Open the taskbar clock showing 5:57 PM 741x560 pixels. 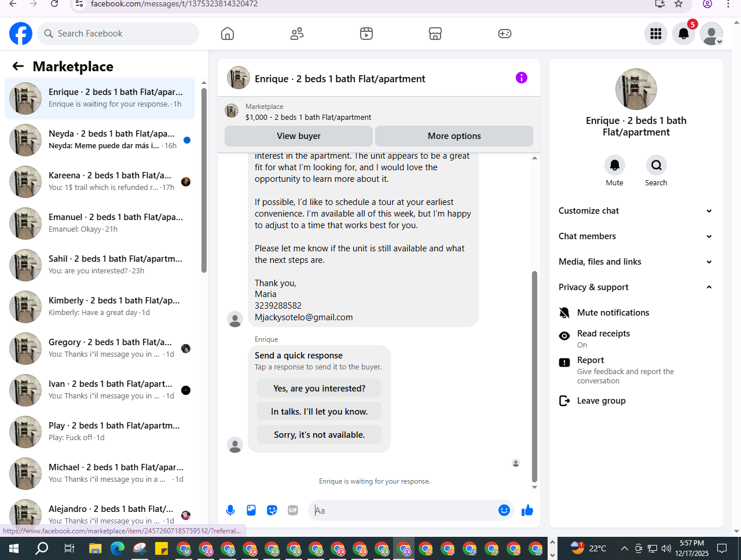[692, 548]
